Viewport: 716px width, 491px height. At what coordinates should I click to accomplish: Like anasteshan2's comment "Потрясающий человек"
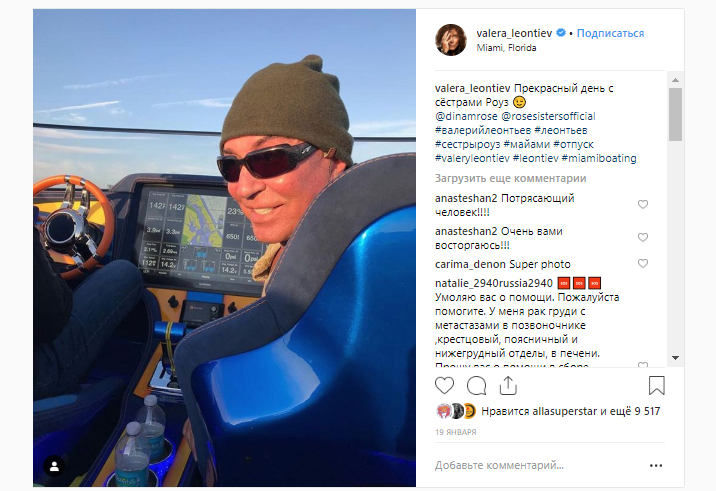pyautogui.click(x=643, y=205)
